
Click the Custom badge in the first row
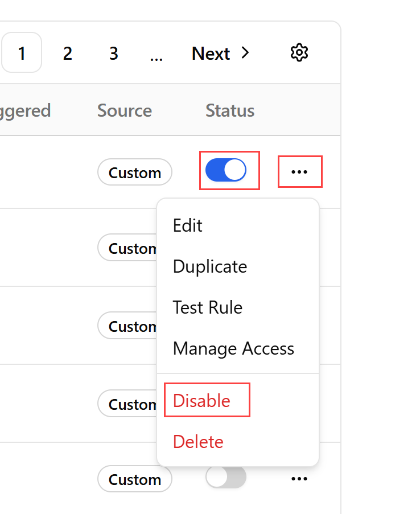[135, 172]
